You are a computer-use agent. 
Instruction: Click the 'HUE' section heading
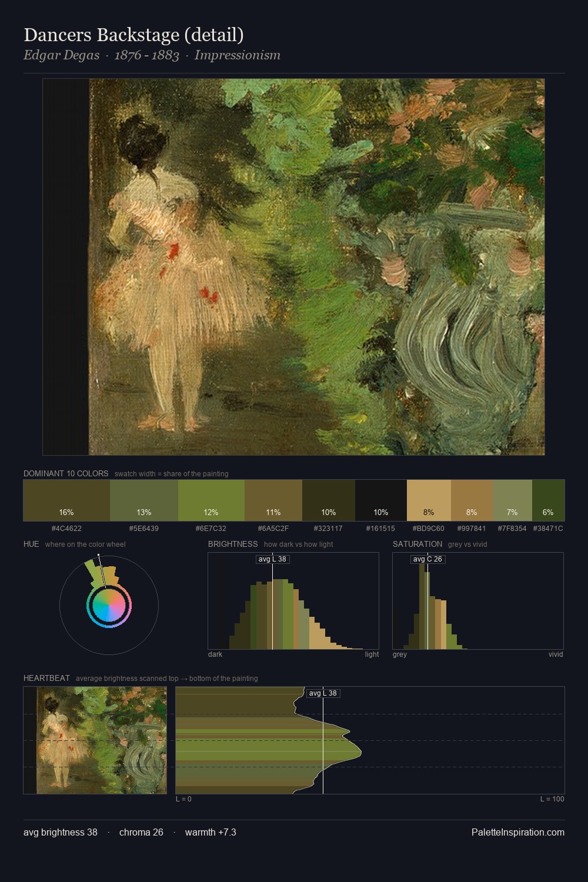point(31,544)
